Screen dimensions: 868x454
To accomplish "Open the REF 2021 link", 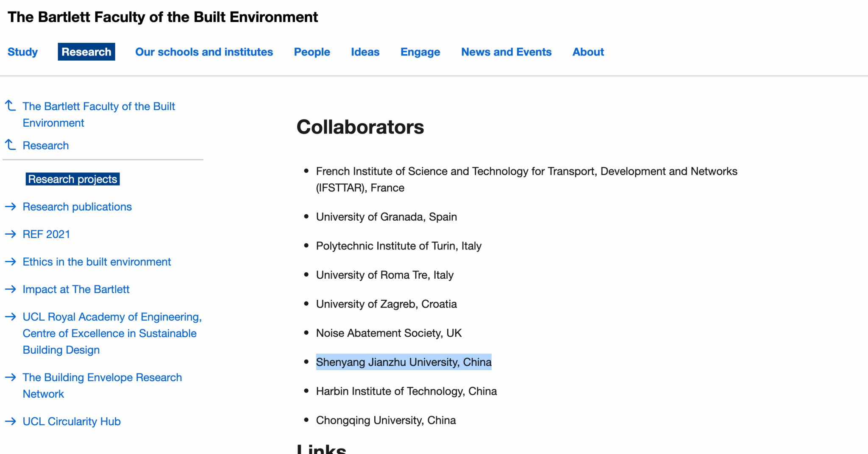I will coord(46,234).
